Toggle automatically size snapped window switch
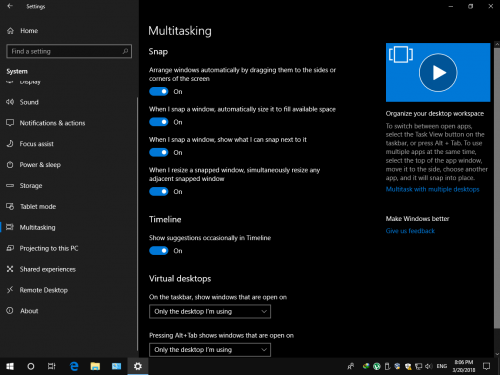Screen dimensions: 500x375 click(159, 122)
